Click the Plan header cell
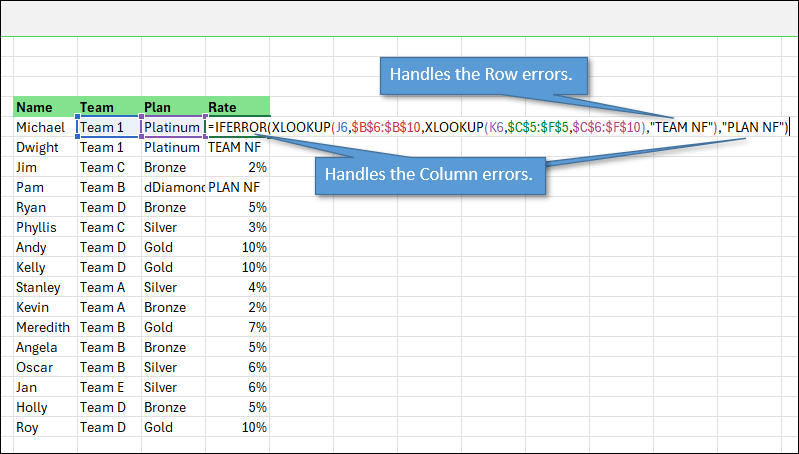799x454 pixels. (172, 107)
